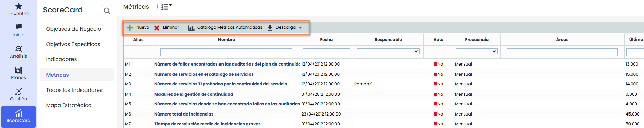Open Todos los Indicadores
644x128 pixels.
pyautogui.click(x=74, y=90)
